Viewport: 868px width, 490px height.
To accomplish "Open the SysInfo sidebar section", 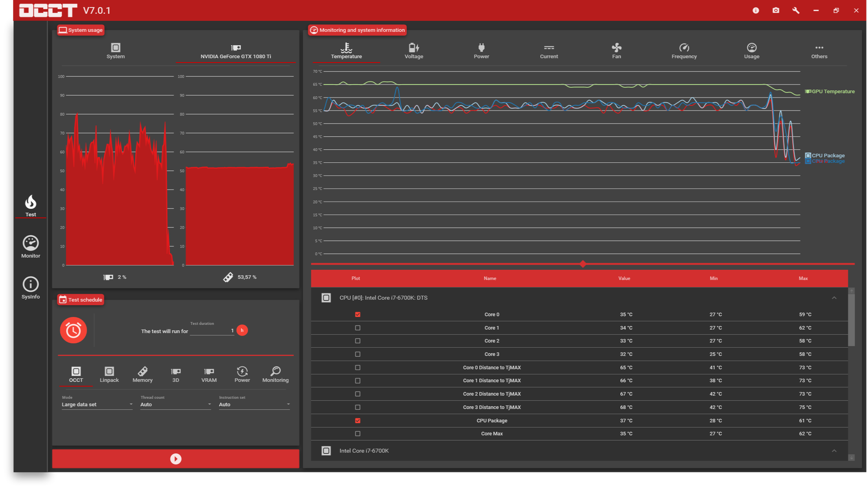I will pyautogui.click(x=31, y=288).
